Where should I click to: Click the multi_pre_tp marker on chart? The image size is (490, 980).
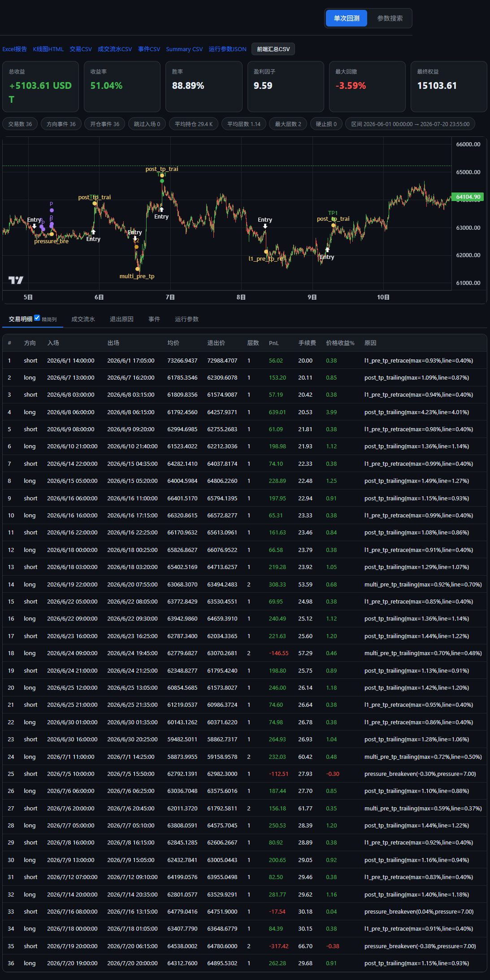point(137,276)
